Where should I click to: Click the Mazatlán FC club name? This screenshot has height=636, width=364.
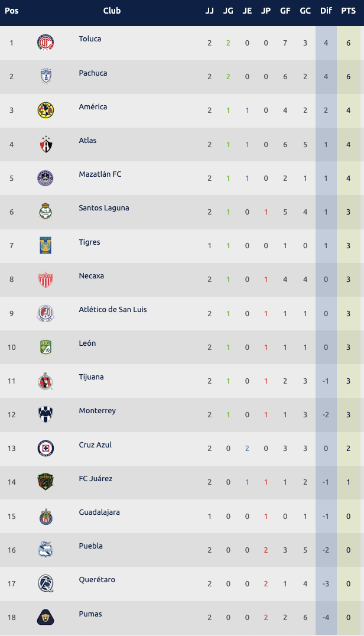[x=100, y=174]
